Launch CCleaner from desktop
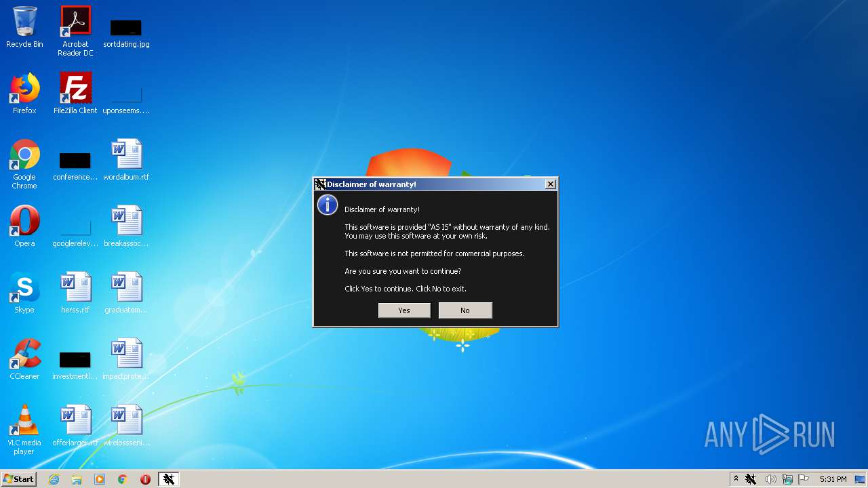This screenshot has width=868, height=488. pos(24,359)
